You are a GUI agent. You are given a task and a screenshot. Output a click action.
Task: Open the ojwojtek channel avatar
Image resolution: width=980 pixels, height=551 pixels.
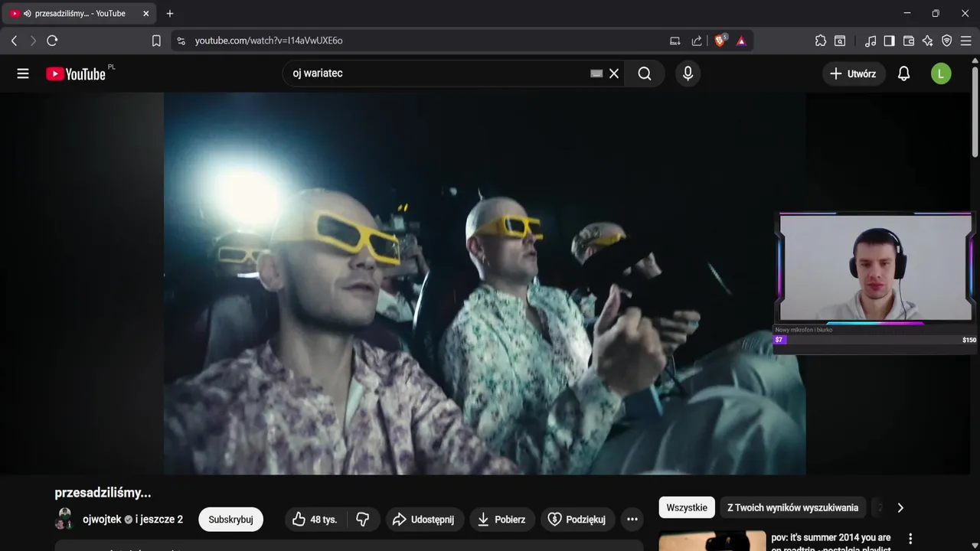pyautogui.click(x=64, y=519)
